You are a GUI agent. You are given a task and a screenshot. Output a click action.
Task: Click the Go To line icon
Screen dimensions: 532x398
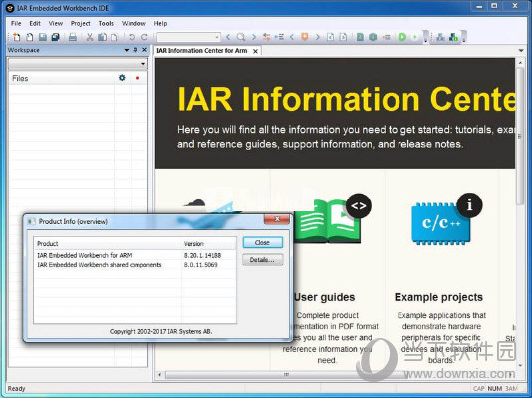point(279,37)
